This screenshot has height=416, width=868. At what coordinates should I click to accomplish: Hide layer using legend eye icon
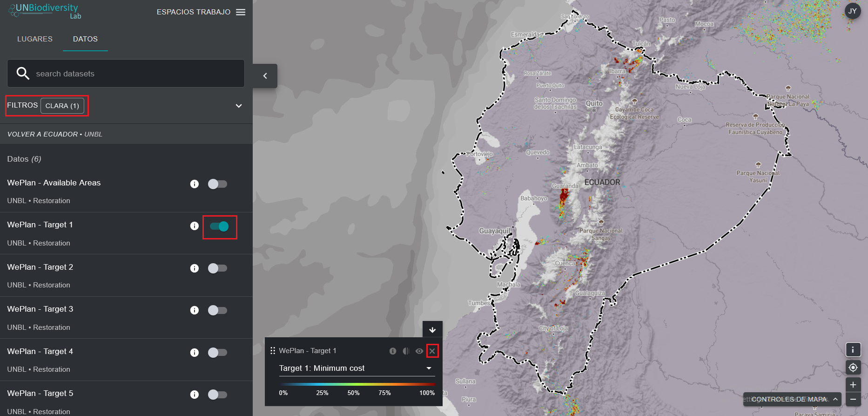coord(419,351)
